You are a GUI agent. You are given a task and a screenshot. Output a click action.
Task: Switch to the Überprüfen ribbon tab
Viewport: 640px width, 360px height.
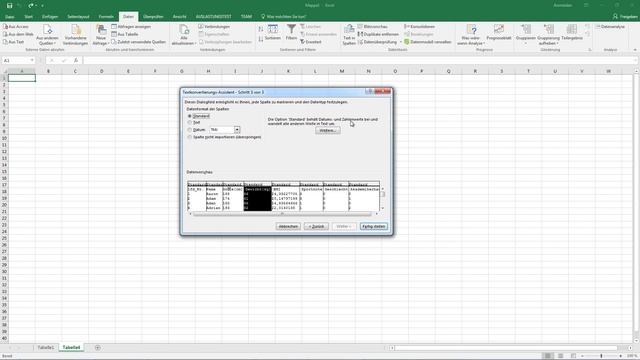pos(153,17)
